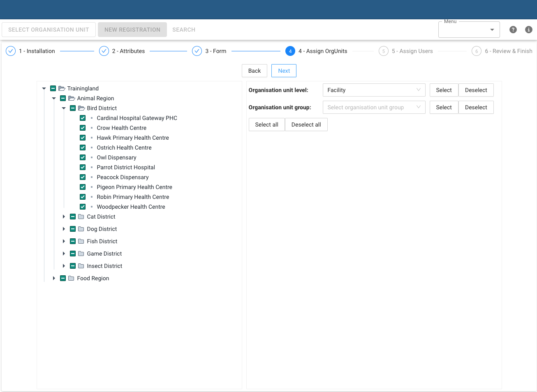Click the Deselect all button
The width and height of the screenshot is (537, 392).
pyautogui.click(x=306, y=125)
